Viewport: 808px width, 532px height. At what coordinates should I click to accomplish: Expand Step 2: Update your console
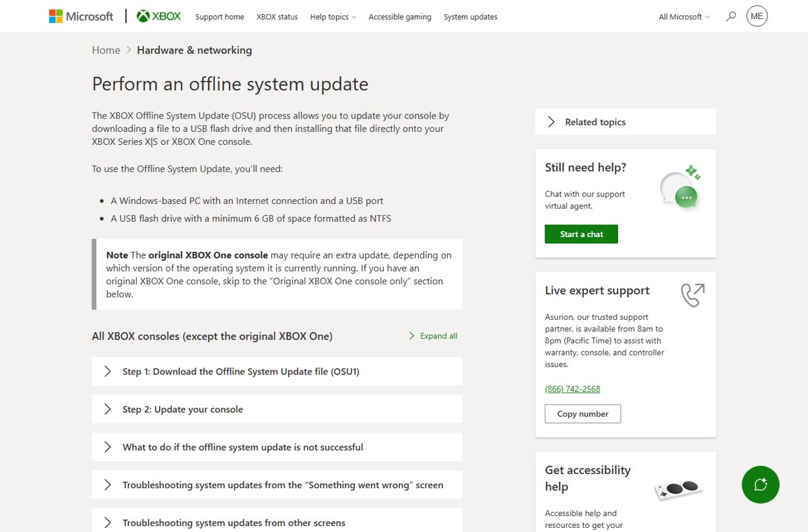[277, 409]
